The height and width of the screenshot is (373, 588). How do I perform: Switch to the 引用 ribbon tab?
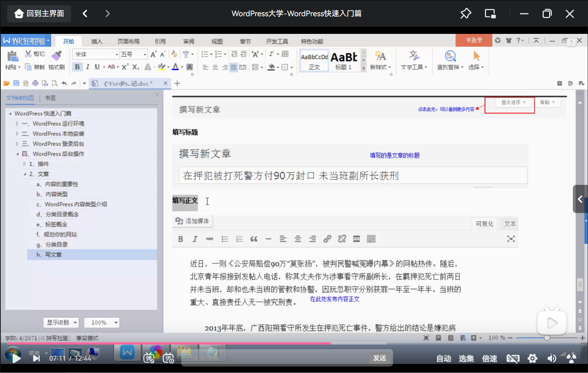tap(160, 41)
